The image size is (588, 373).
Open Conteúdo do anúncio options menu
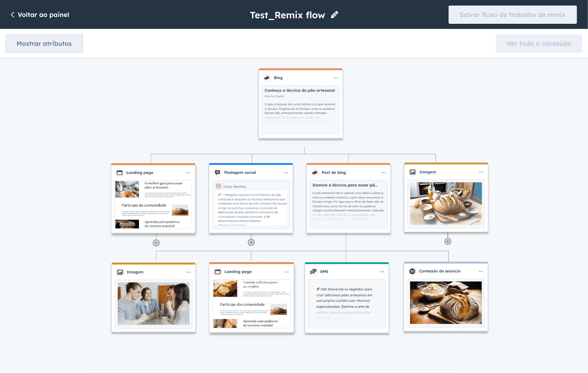click(481, 271)
